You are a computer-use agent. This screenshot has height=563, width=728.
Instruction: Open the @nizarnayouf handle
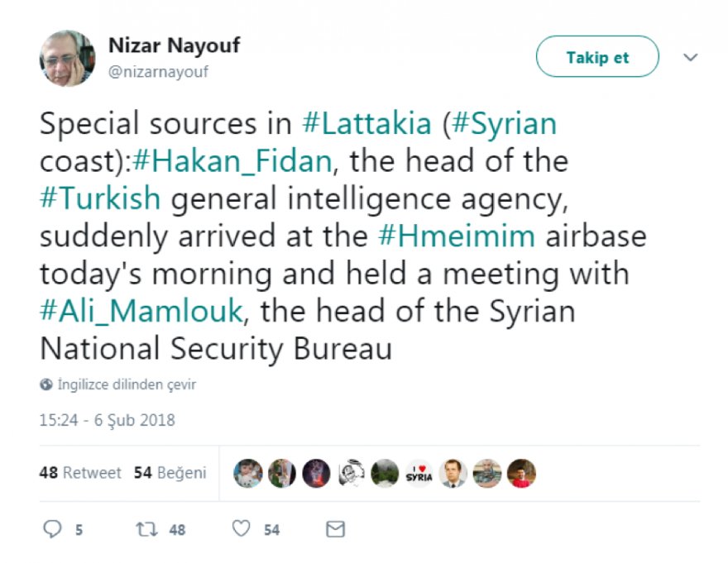coord(159,72)
